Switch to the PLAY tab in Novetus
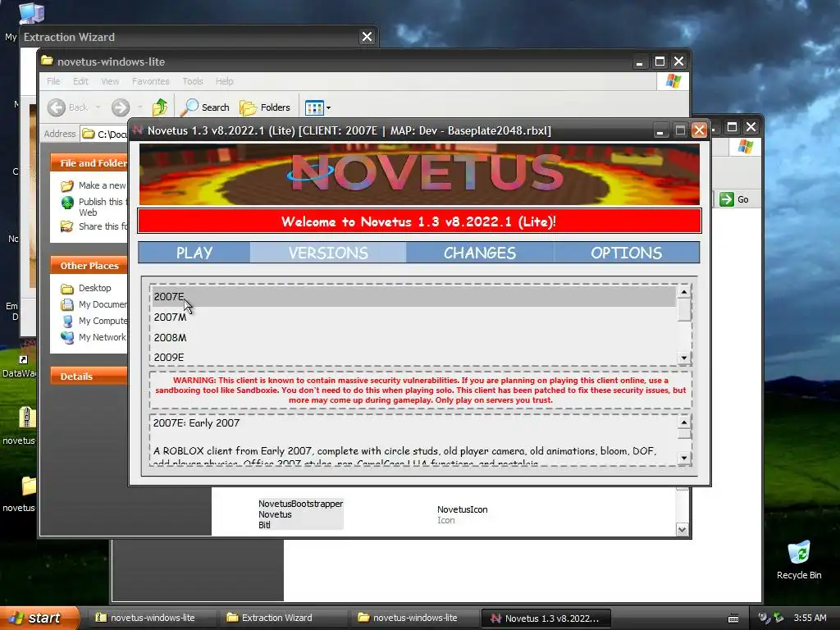Screen dimensions: 840x630 pyautogui.click(x=194, y=253)
